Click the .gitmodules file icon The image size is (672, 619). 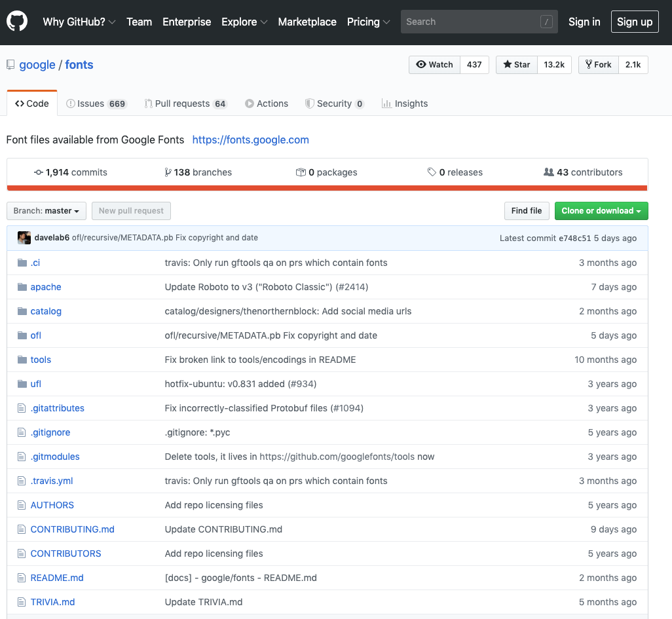coord(22,457)
